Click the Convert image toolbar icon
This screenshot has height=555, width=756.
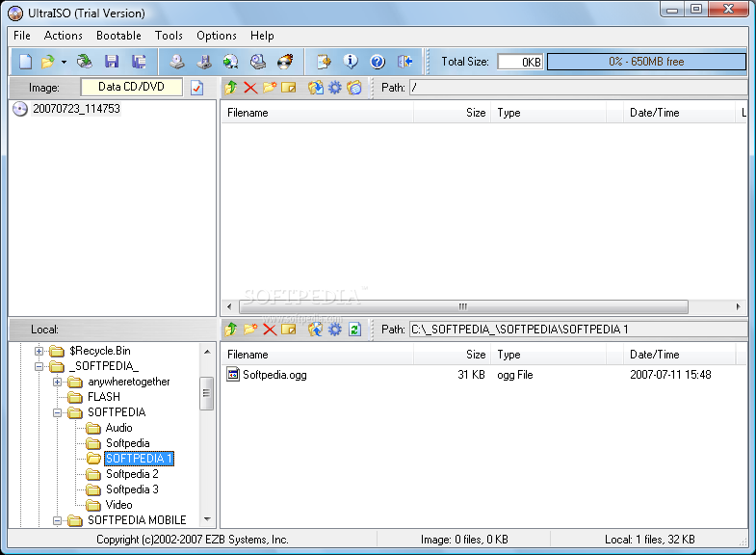[x=231, y=62]
